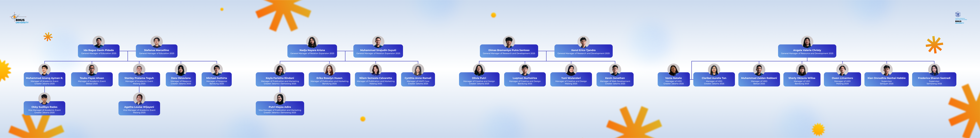Click Michael Suthirta's portrait photo
The width and height of the screenshot is (980, 138).
pyautogui.click(x=216, y=70)
